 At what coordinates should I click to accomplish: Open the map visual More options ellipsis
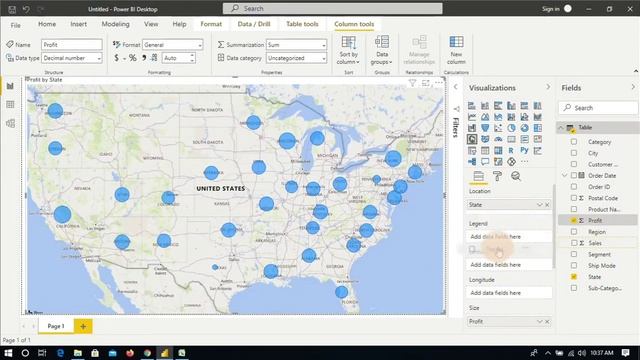[438, 83]
